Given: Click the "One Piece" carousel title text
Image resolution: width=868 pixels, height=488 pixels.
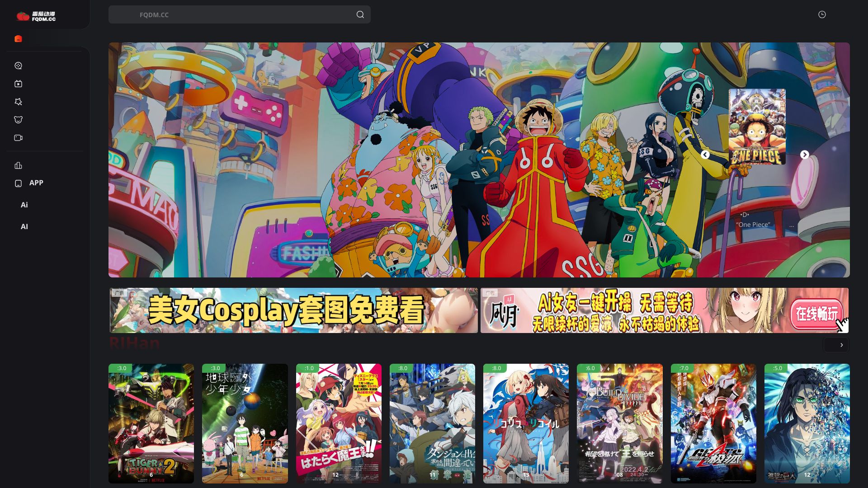Looking at the screenshot, I should click(753, 225).
